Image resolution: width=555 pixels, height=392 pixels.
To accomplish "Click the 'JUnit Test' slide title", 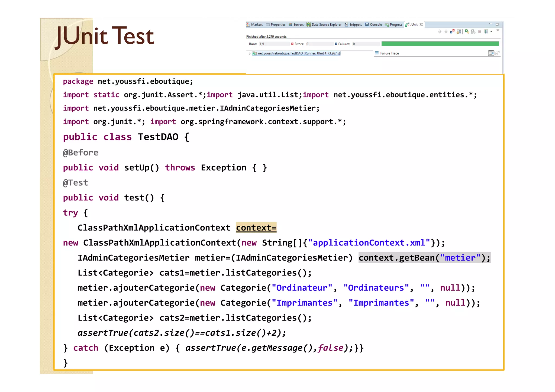I will 105,37.
